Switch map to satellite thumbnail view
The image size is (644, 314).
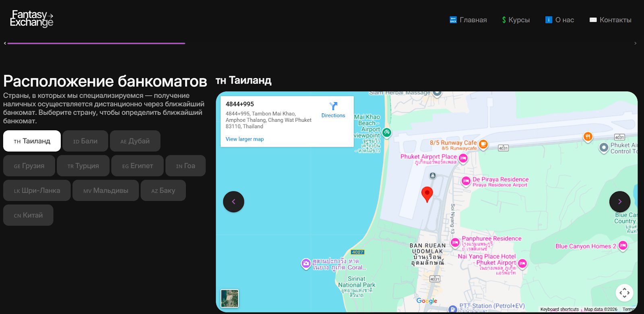[x=229, y=298]
